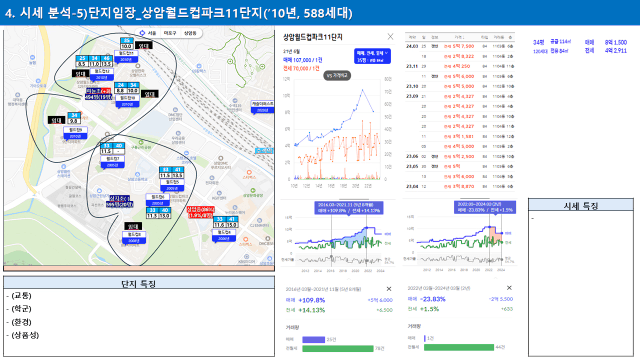Close the +109.8% period summary card
Screen dimensions: 640x360
click(389, 289)
